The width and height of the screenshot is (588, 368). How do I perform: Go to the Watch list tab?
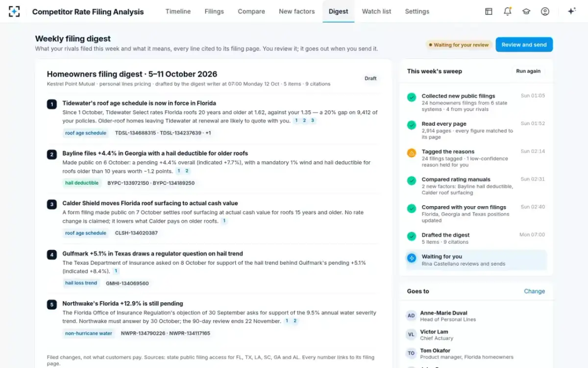coord(377,11)
